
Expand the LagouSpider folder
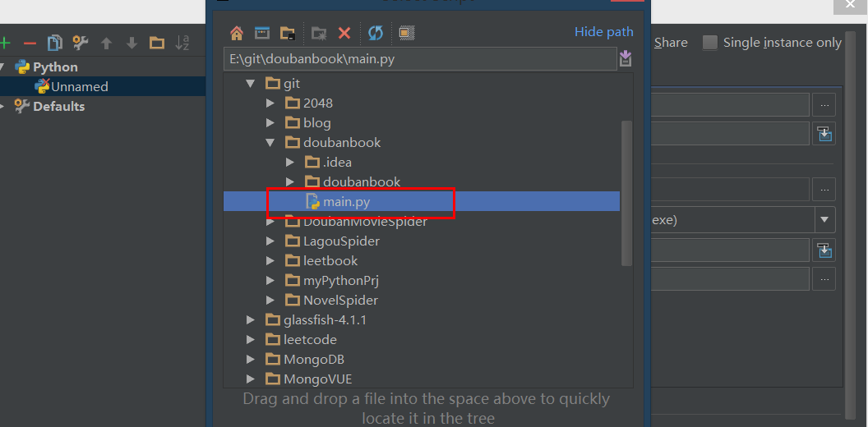click(x=270, y=241)
